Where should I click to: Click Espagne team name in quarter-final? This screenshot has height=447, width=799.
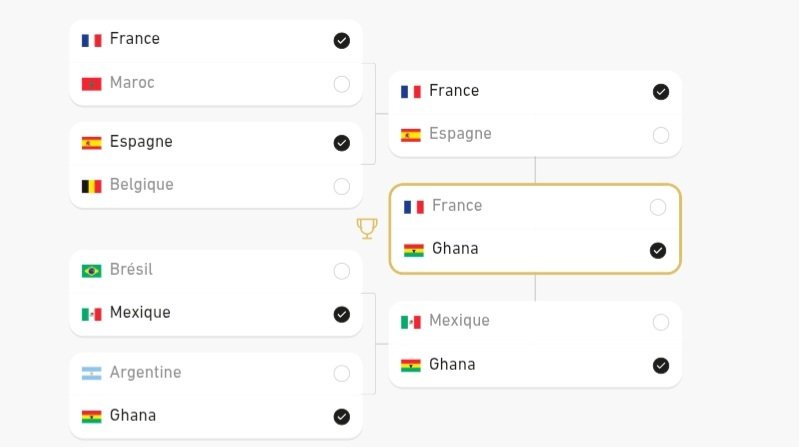click(x=141, y=142)
